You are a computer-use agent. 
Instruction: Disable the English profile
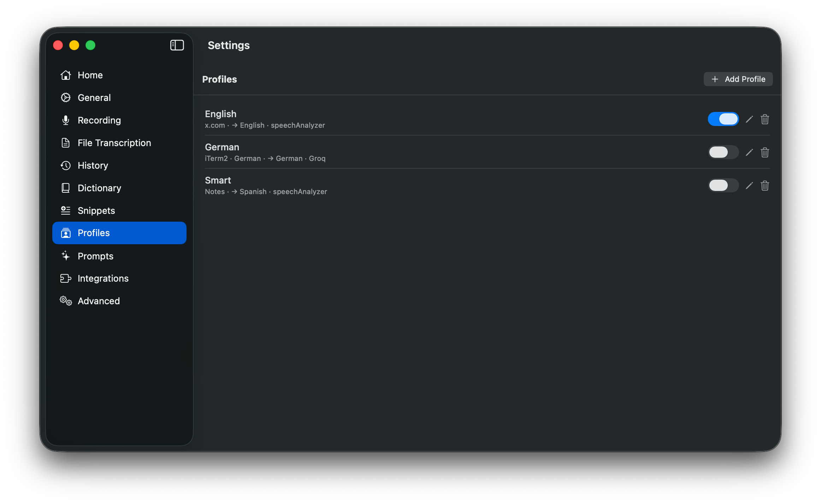(x=723, y=119)
